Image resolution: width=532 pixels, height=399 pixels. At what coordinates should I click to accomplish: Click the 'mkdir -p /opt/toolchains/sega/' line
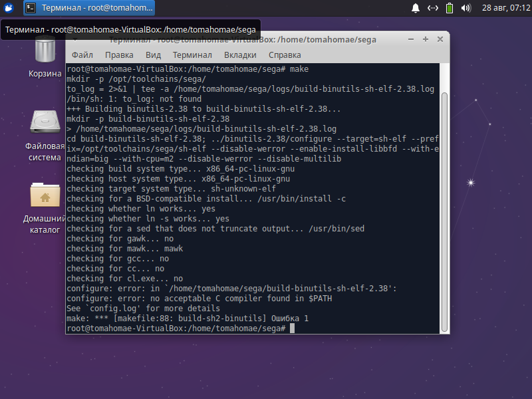click(x=136, y=79)
